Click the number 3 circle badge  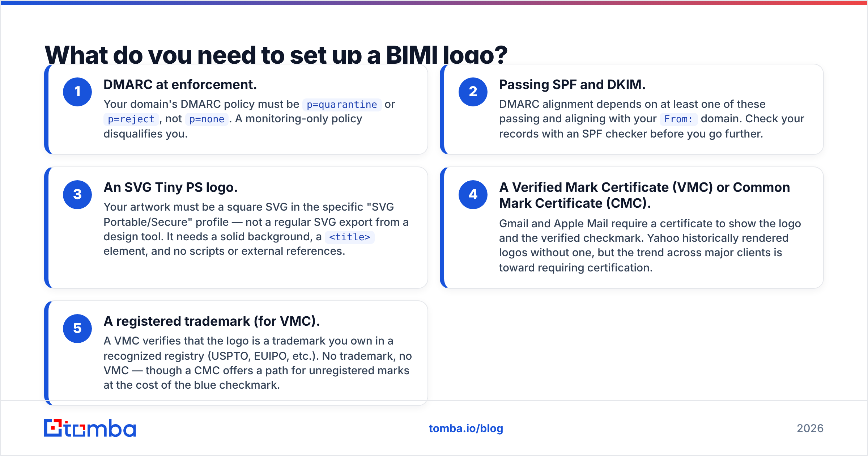[x=77, y=195]
